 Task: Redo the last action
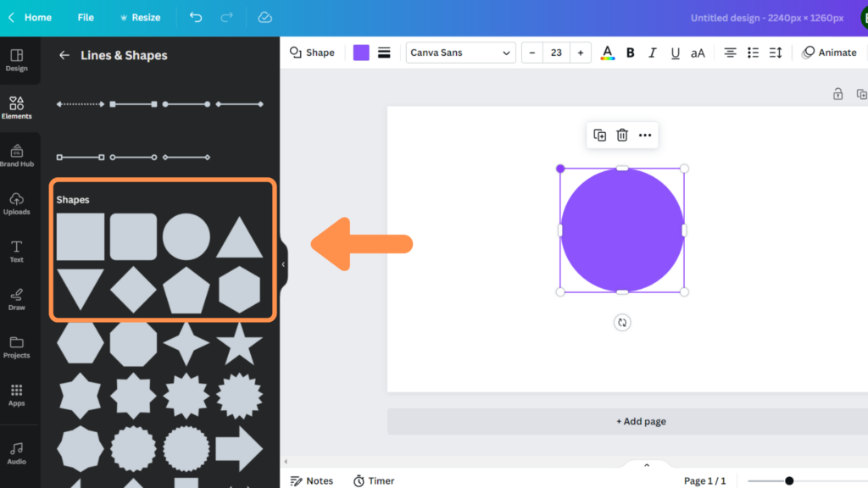pyautogui.click(x=227, y=17)
